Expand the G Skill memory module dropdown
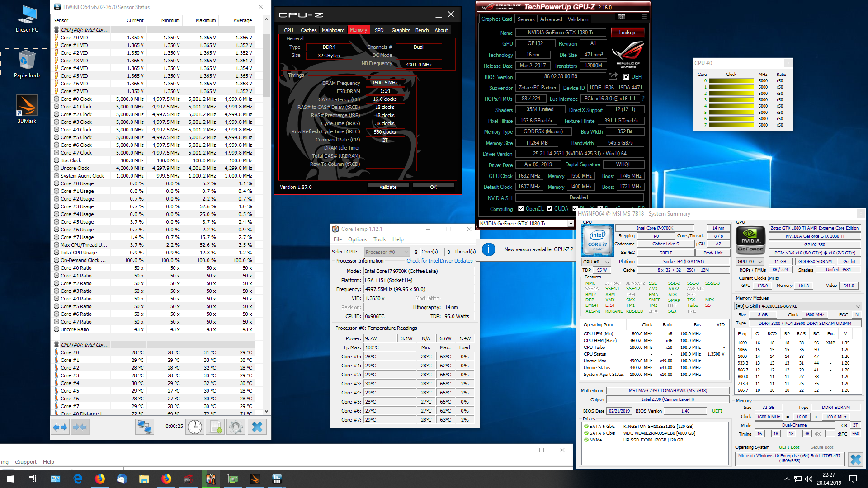Screen dimensions: 868x488 coord(798,306)
